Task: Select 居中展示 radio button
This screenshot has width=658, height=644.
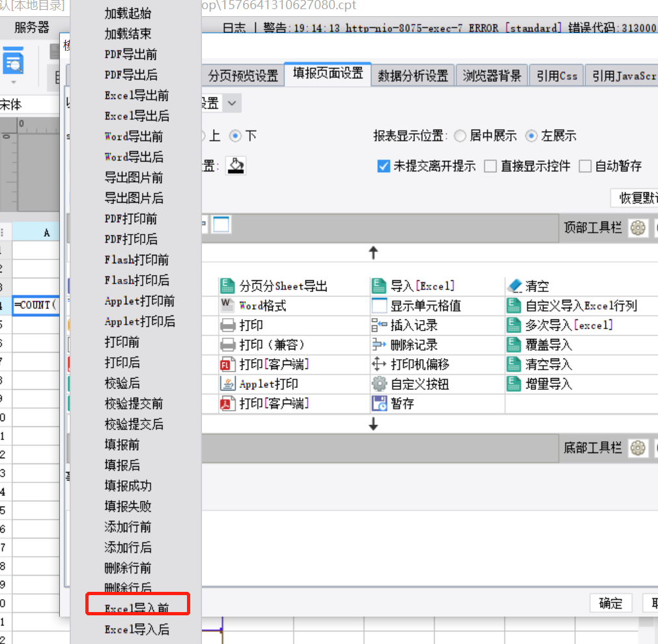Action: click(461, 136)
